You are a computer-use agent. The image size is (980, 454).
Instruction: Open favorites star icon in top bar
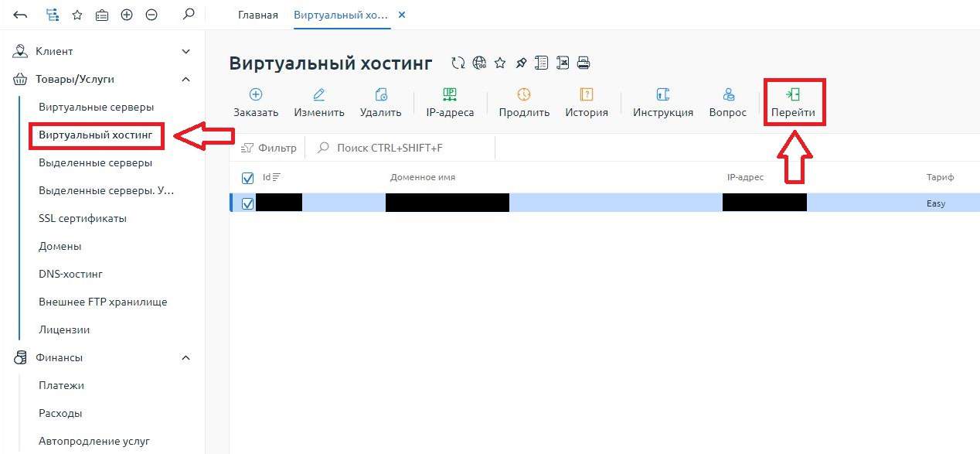click(x=77, y=15)
